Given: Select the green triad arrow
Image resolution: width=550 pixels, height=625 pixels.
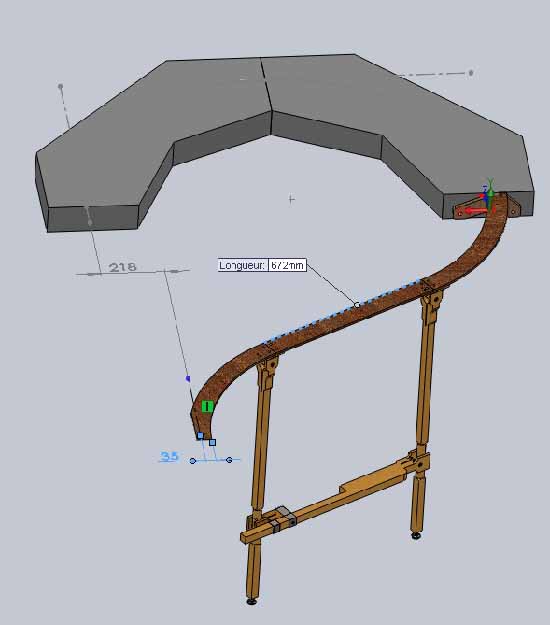Looking at the screenshot, I should pos(490,187).
